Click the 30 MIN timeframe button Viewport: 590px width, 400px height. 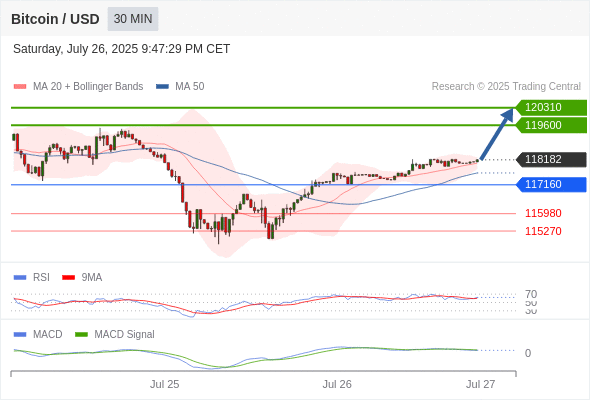[133, 19]
